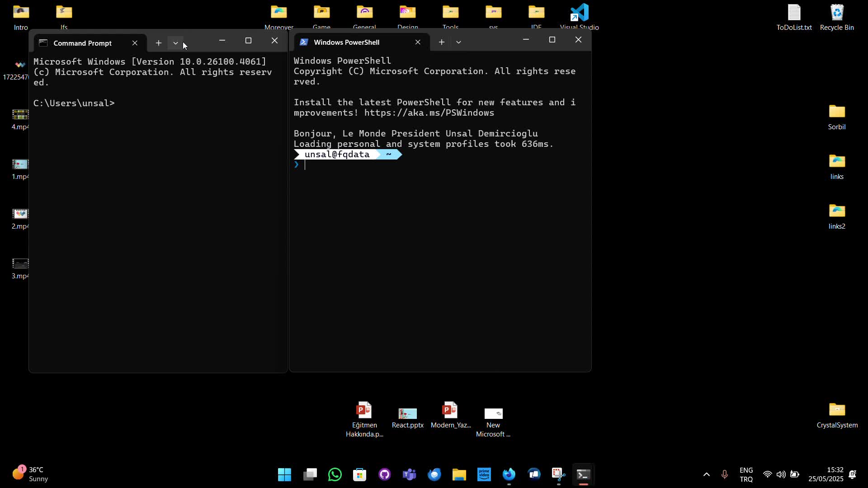Viewport: 868px width, 488px height.
Task: Open the clock and calendar flyout
Action: 826,474
